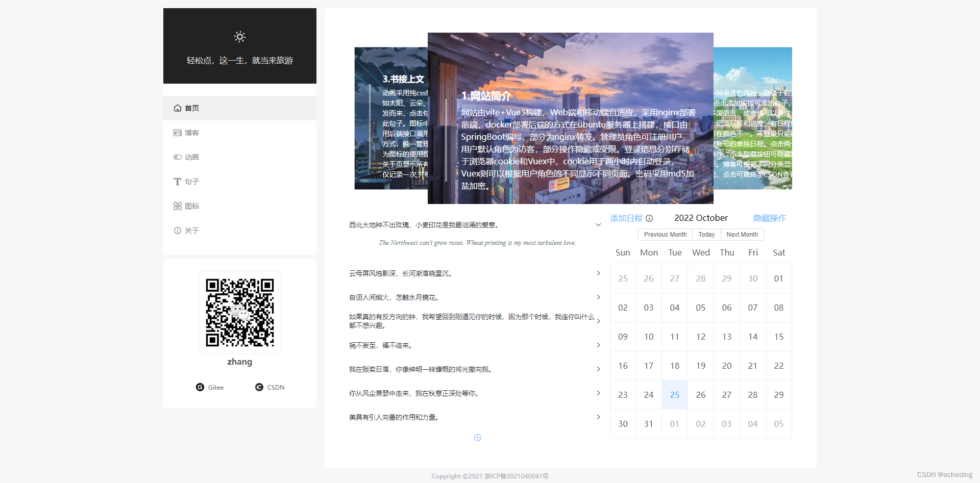Image resolution: width=980 pixels, height=483 pixels.
Task: Click the 轻松点，这一生，就当来旅游 slogan text
Action: point(240,60)
